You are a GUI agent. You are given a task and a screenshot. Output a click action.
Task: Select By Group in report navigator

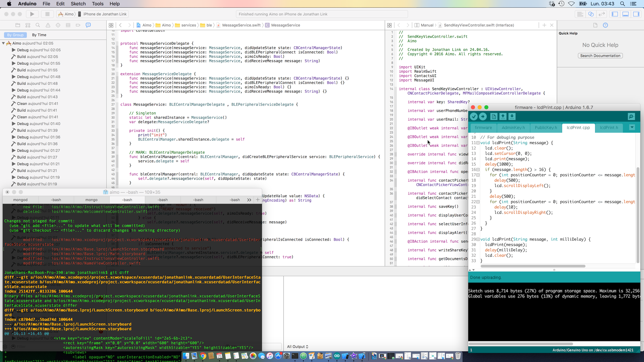click(x=15, y=35)
